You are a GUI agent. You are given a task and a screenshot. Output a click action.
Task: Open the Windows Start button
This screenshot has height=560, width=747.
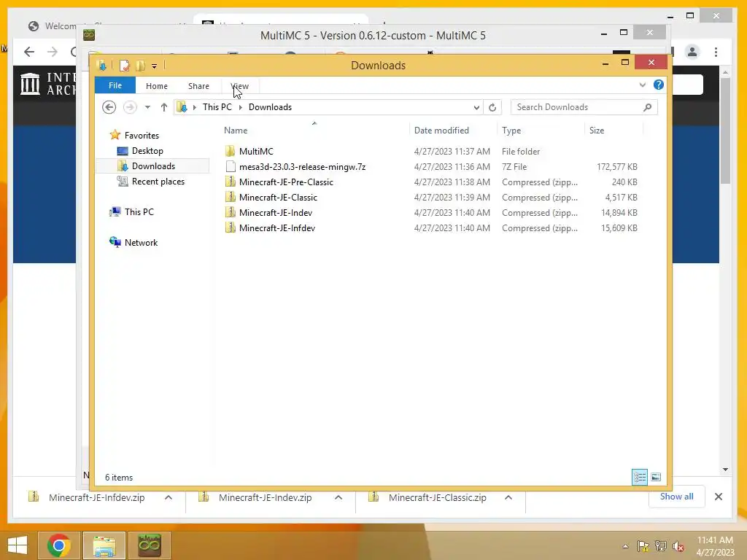[18, 545]
